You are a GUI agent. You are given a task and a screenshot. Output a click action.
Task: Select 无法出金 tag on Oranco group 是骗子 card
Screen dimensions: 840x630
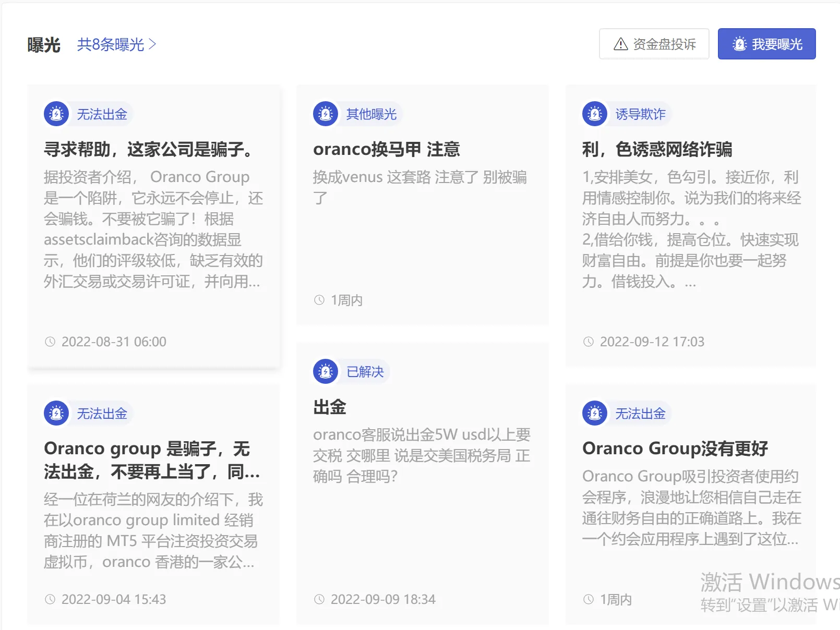tap(102, 414)
